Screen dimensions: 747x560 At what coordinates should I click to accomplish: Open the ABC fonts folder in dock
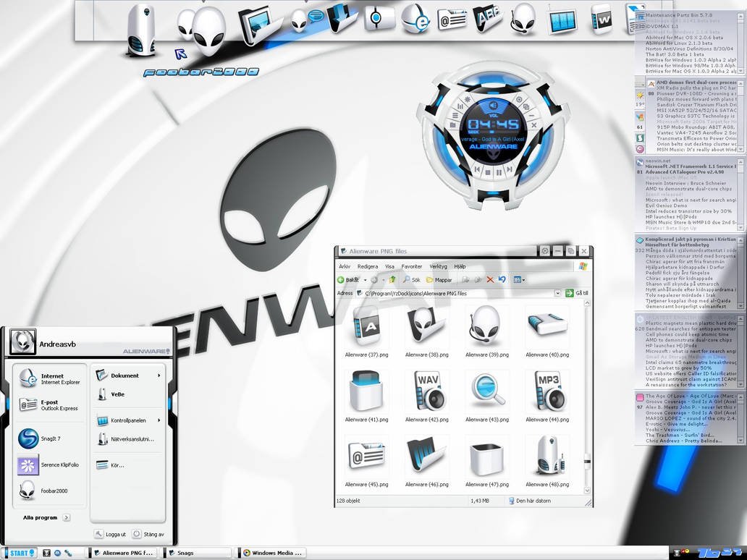(x=488, y=18)
